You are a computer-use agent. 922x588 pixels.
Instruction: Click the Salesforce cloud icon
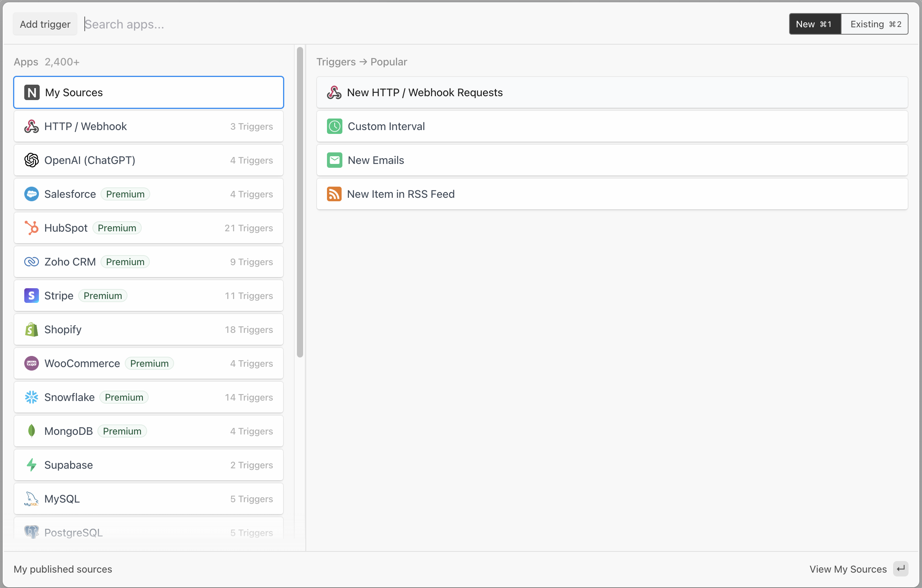[31, 194]
